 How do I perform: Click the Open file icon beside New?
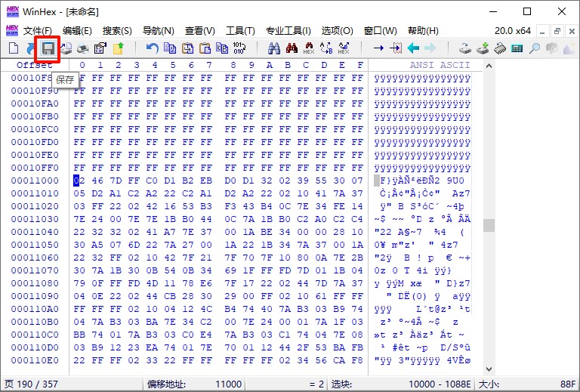click(30, 48)
